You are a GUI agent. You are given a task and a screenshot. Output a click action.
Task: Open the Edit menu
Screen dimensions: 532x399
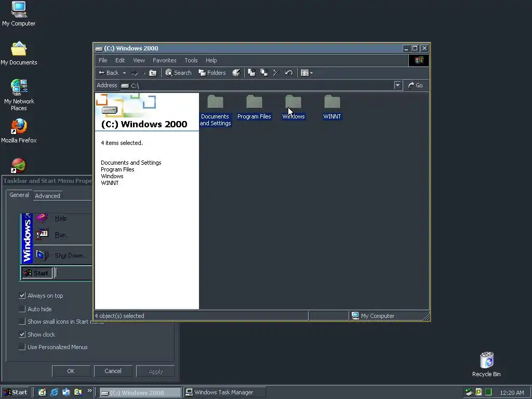pos(120,60)
